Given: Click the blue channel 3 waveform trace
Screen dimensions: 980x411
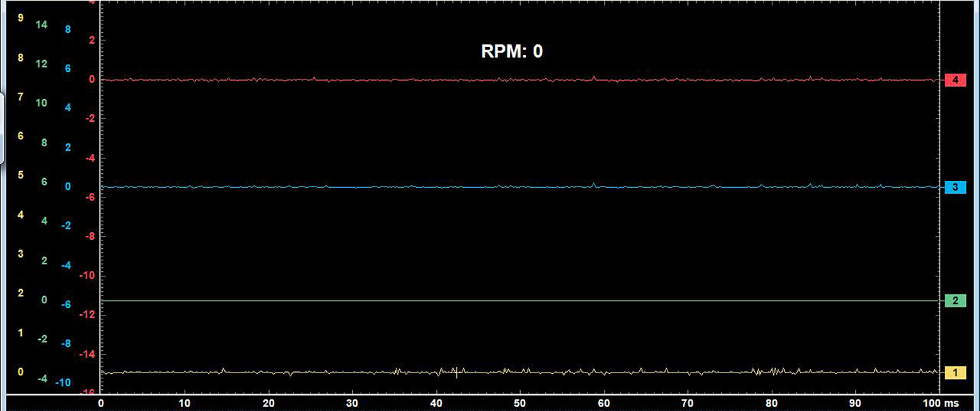Looking at the screenshot, I should click(384, 187).
